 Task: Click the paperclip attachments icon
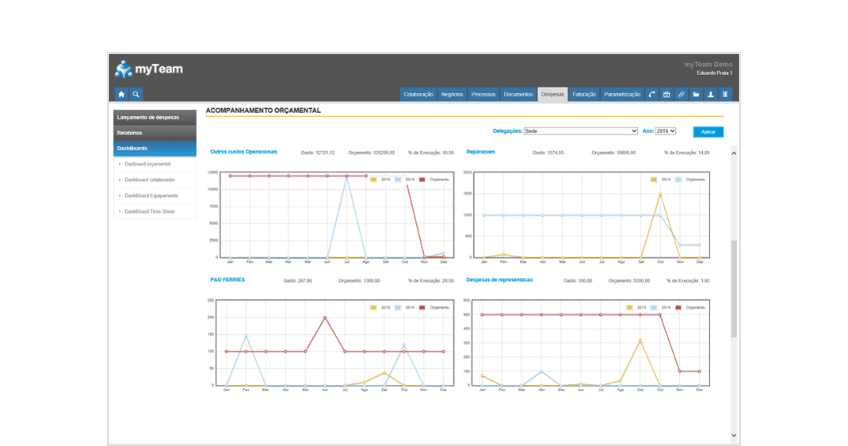(681, 94)
